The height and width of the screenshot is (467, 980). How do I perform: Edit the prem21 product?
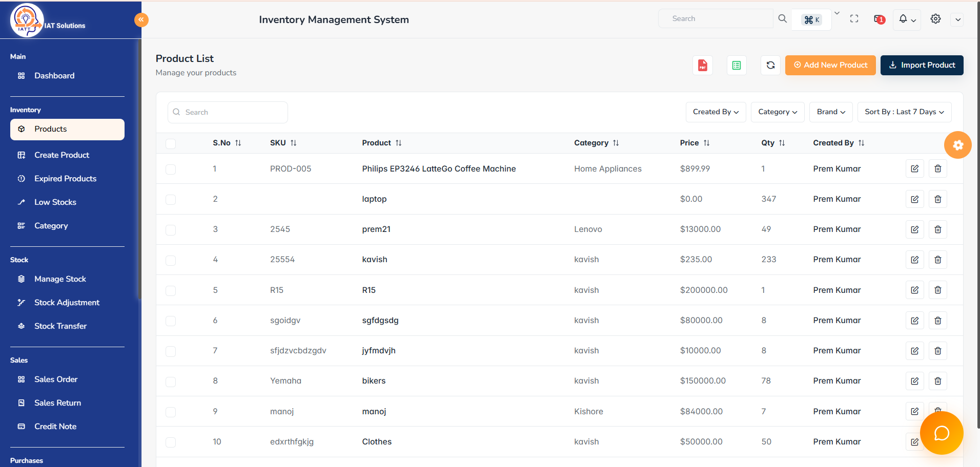coord(914,229)
